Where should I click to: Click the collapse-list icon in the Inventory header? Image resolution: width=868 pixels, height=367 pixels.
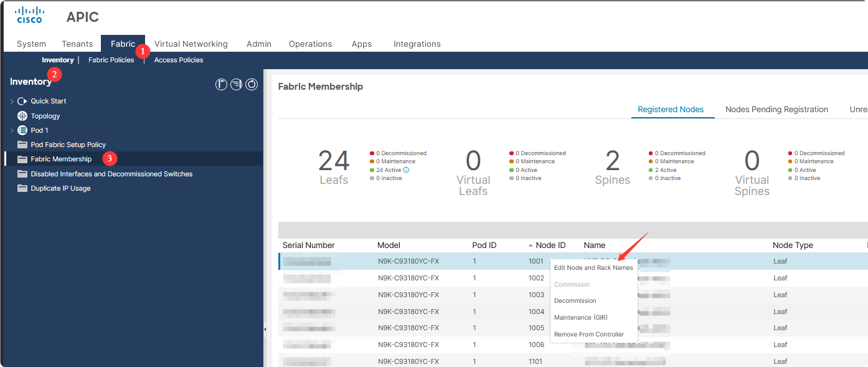236,84
